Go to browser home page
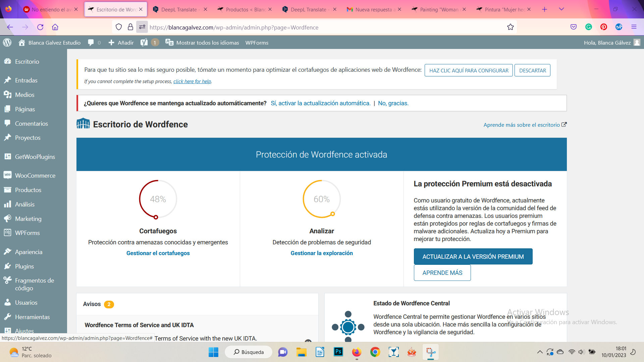 (x=55, y=27)
